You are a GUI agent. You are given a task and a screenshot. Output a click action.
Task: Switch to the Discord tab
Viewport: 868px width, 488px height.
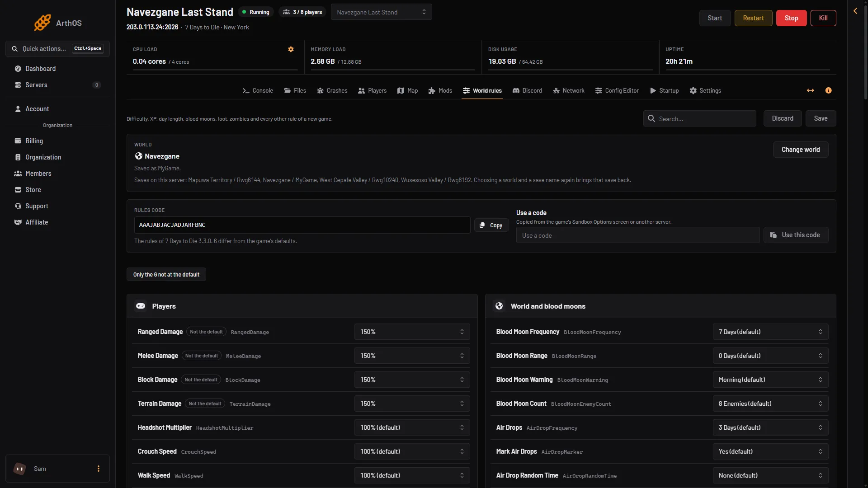pyautogui.click(x=527, y=91)
